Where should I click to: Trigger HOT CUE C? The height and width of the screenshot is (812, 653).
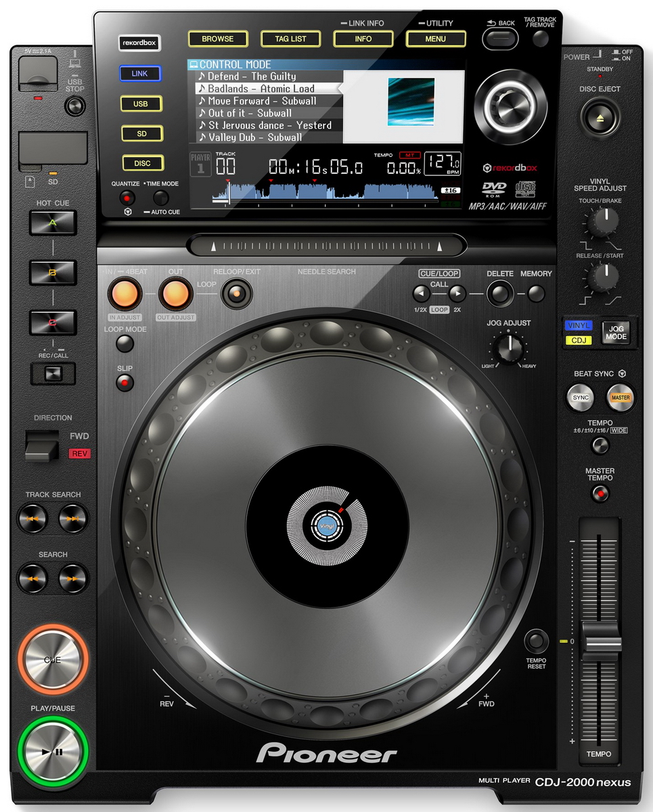53,321
